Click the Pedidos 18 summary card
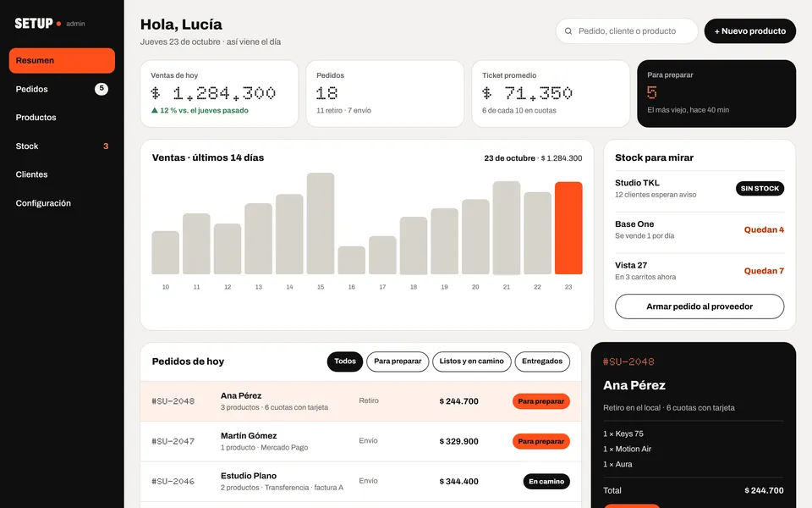The width and height of the screenshot is (812, 508). (385, 93)
